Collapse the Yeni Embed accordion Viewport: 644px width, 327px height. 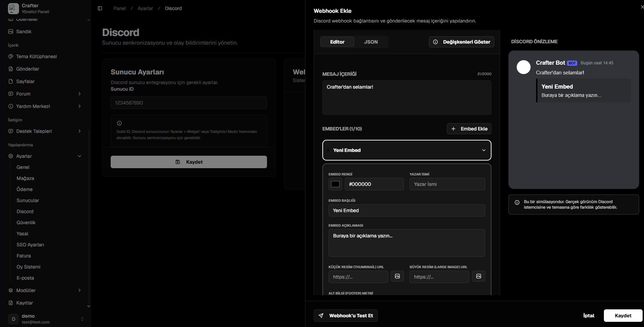(407, 150)
